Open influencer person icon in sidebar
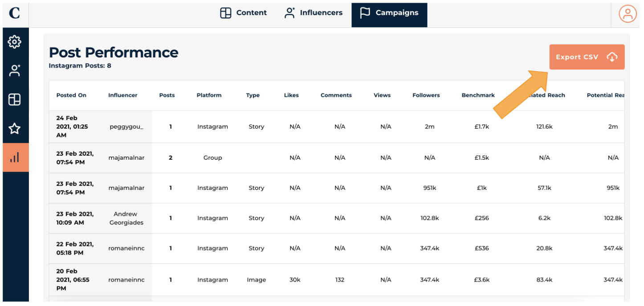This screenshot has height=306, width=644. pyautogui.click(x=15, y=70)
